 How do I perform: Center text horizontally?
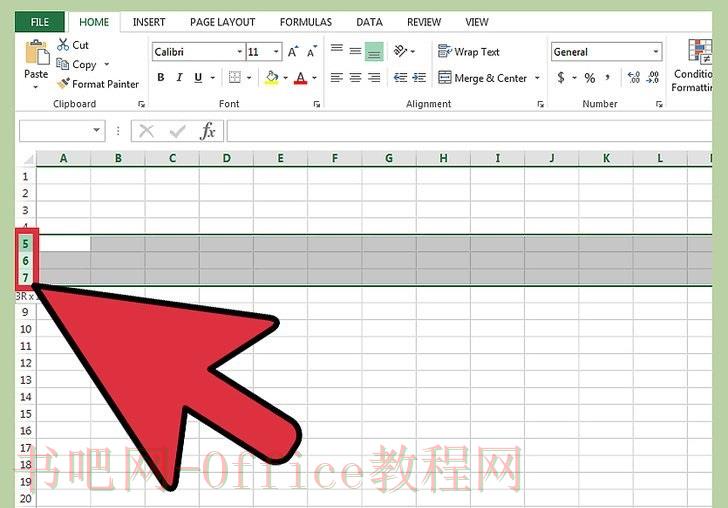(x=355, y=78)
